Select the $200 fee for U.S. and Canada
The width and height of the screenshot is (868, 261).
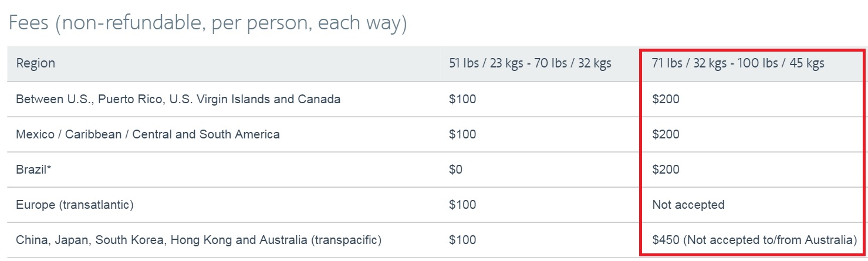pos(666,99)
